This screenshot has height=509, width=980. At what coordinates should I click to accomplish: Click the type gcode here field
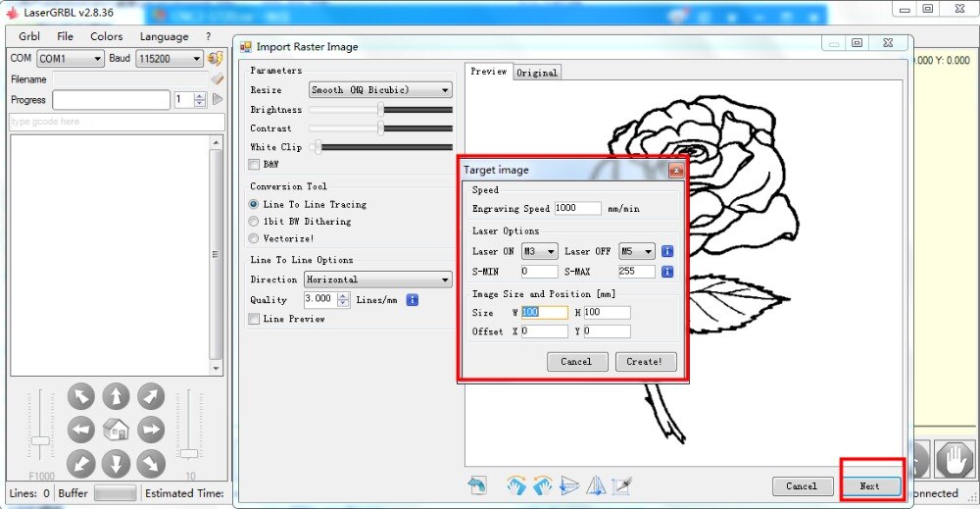point(117,122)
